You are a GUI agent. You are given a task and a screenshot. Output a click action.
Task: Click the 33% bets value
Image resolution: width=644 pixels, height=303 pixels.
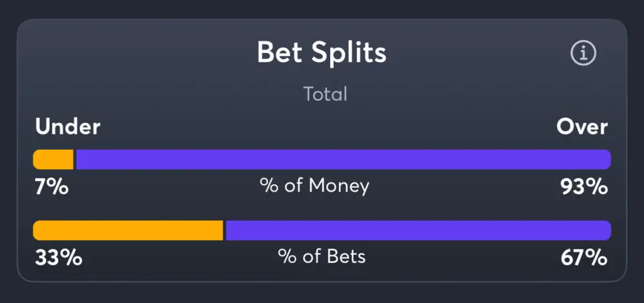coord(58,258)
